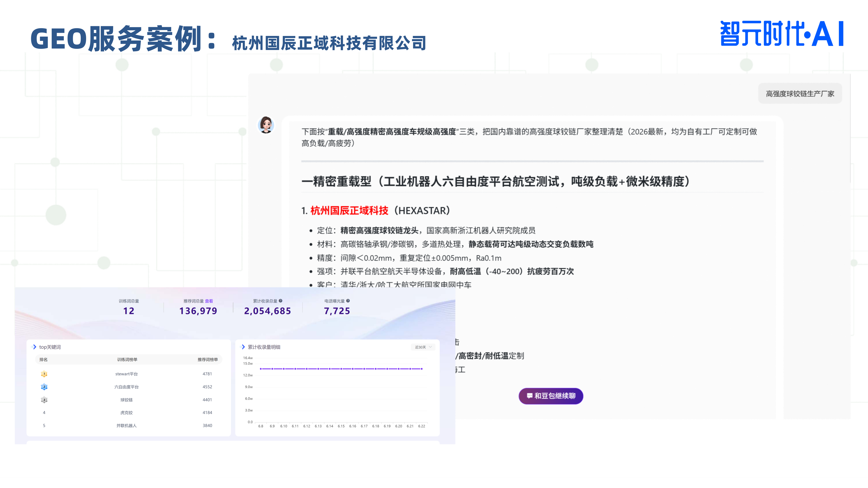Click the 杭州国辰正域科技有限公司 subtitle

pyautogui.click(x=329, y=43)
